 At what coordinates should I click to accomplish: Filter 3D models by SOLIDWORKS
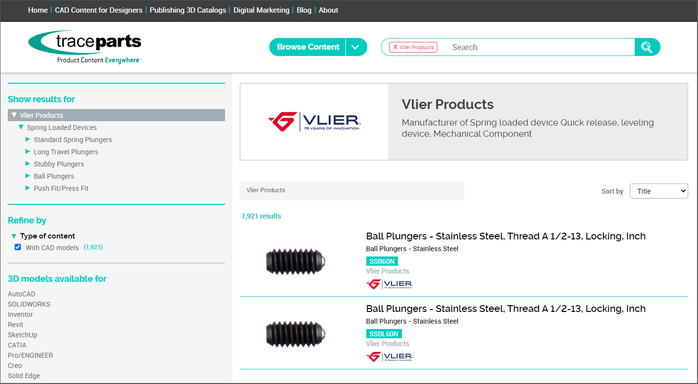point(29,304)
